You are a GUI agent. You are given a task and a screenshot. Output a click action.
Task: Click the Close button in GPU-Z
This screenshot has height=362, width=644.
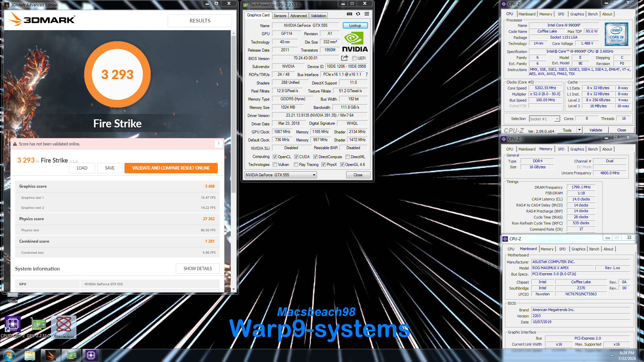pyautogui.click(x=358, y=175)
